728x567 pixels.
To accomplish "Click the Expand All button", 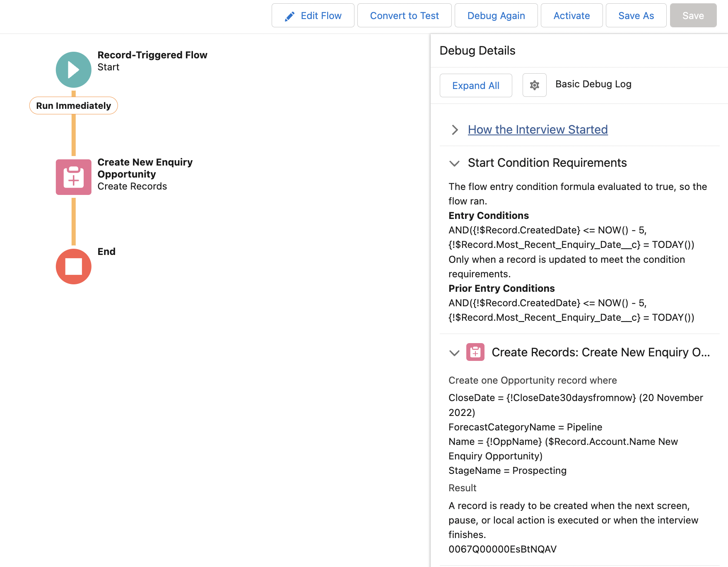I will coord(476,85).
